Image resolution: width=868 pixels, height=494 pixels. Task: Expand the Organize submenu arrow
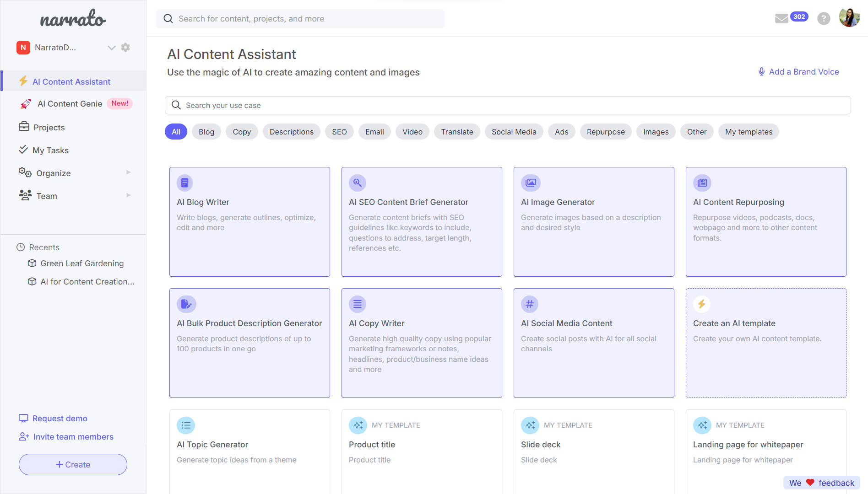click(129, 172)
